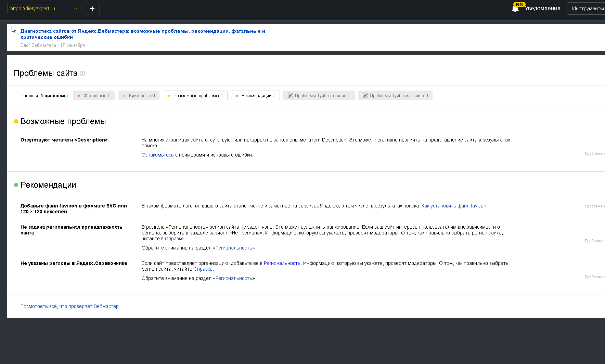
Task: Click the Нашлось 4 проблемы summary text
Action: pyautogui.click(x=44, y=95)
